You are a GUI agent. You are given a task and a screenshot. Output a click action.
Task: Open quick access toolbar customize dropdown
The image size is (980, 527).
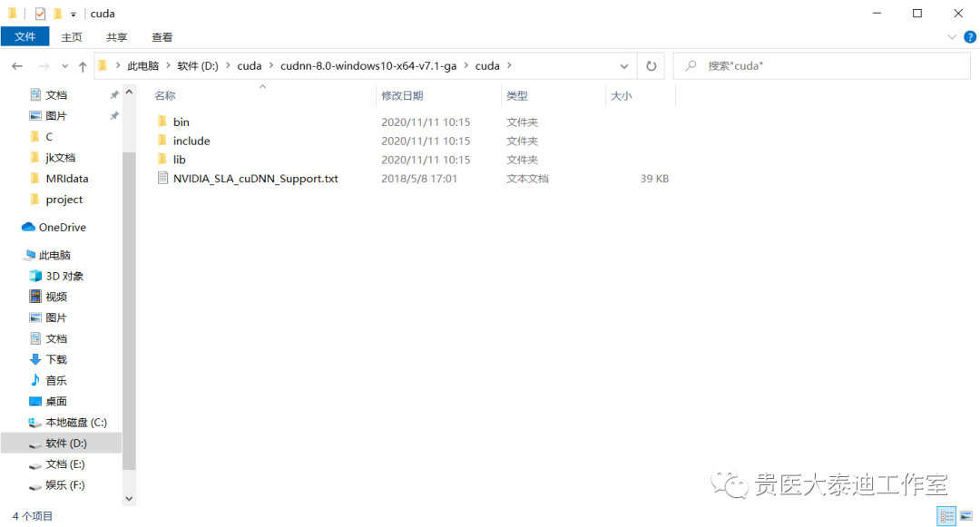click(73, 14)
